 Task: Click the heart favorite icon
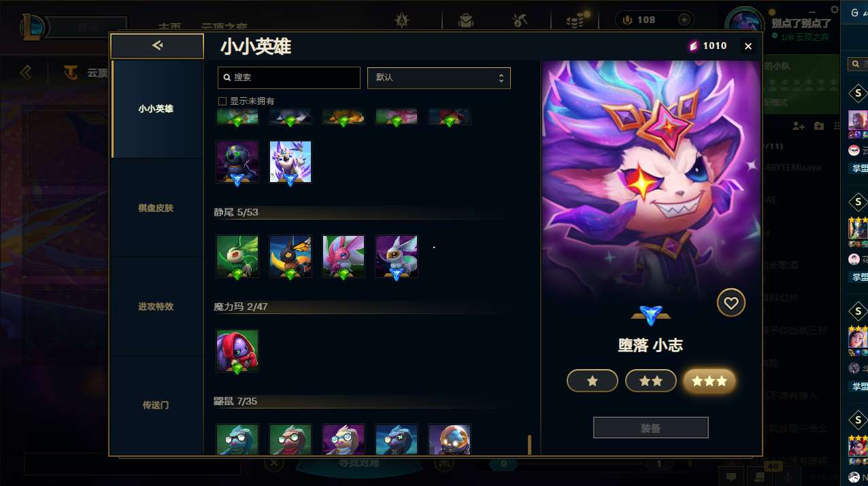731,303
